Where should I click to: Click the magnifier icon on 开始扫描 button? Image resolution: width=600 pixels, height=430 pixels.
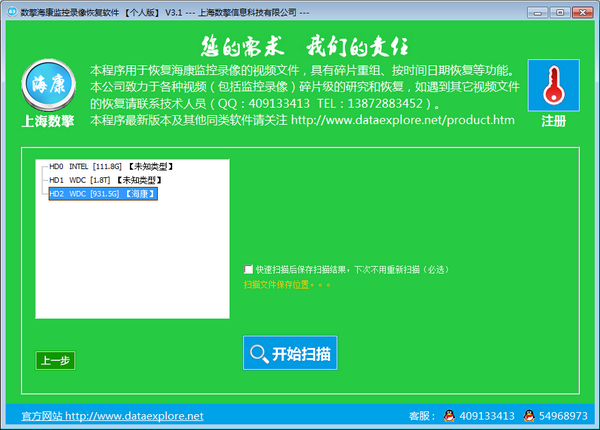coord(259,353)
